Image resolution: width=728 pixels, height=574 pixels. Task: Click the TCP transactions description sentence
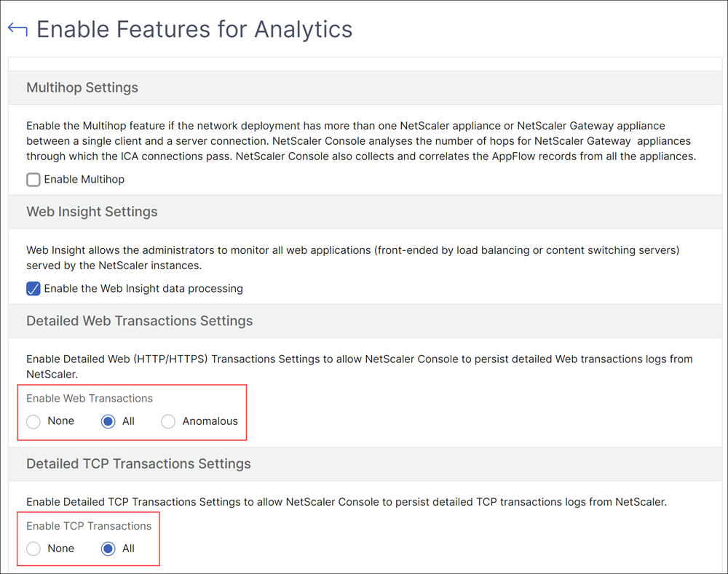[347, 502]
